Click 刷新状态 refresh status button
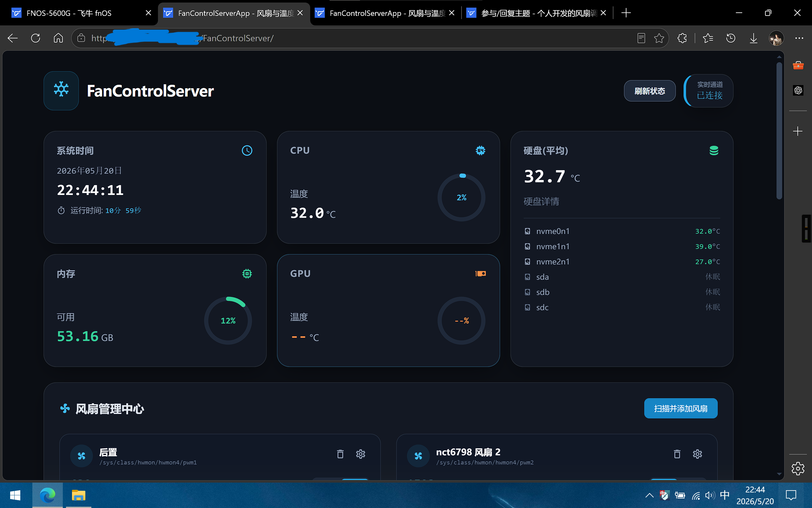Viewport: 812px width, 508px height. pyautogui.click(x=650, y=91)
